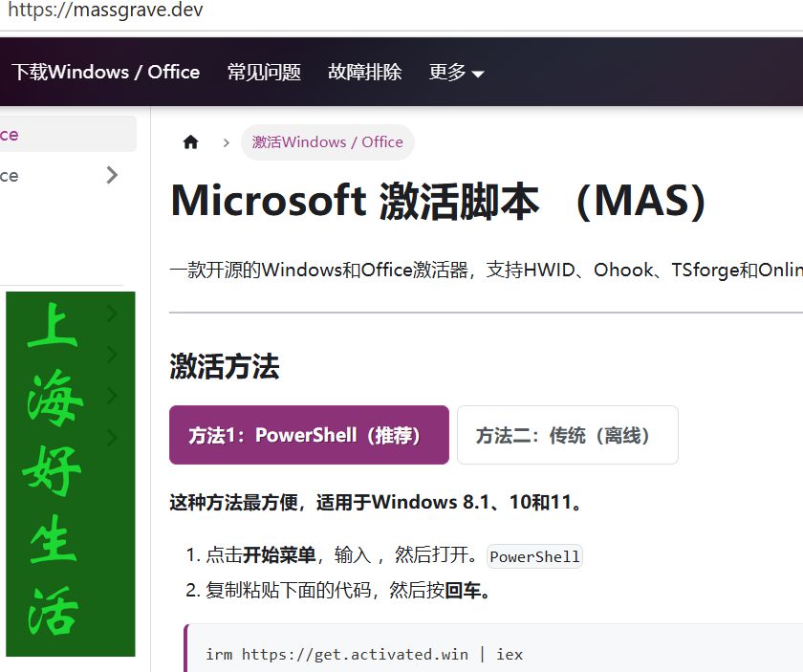Click the chevron icon beside 更多
The height and width of the screenshot is (672, 803).
tap(478, 73)
